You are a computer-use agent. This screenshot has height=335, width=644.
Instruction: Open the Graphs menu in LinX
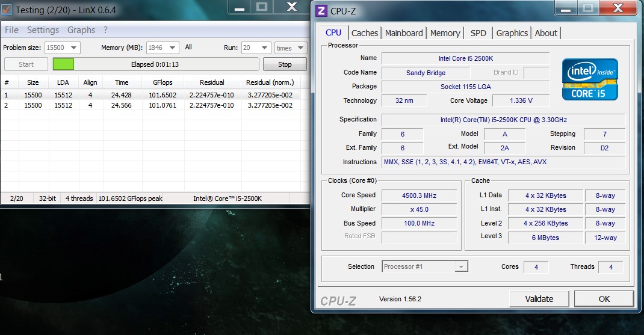tap(81, 30)
